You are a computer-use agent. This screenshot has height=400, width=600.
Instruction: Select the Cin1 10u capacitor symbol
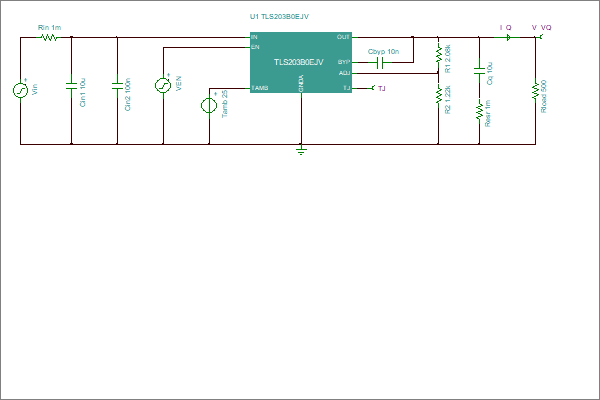pos(71,86)
